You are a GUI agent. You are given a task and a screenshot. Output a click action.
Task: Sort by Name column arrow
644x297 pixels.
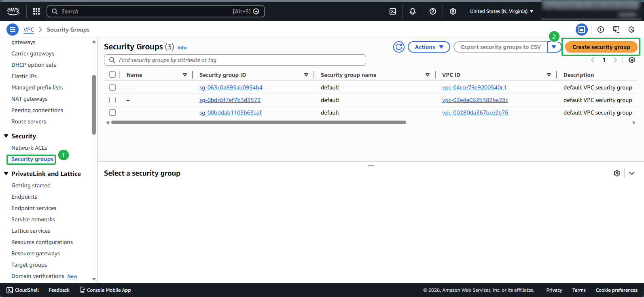click(x=185, y=75)
